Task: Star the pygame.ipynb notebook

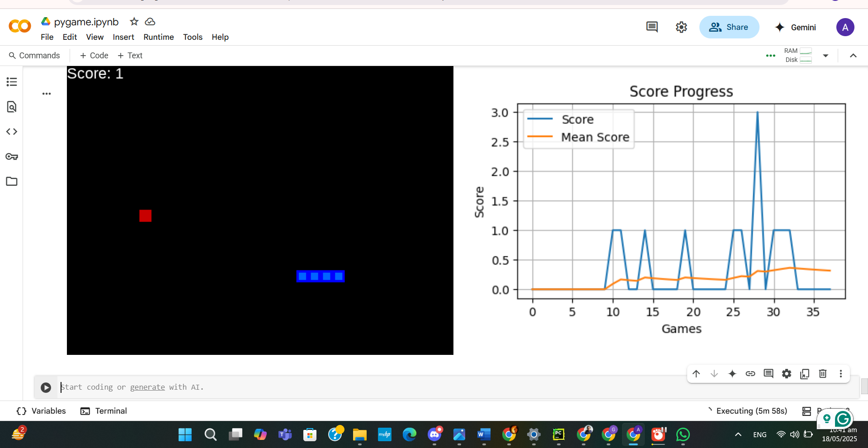Action: (x=134, y=22)
